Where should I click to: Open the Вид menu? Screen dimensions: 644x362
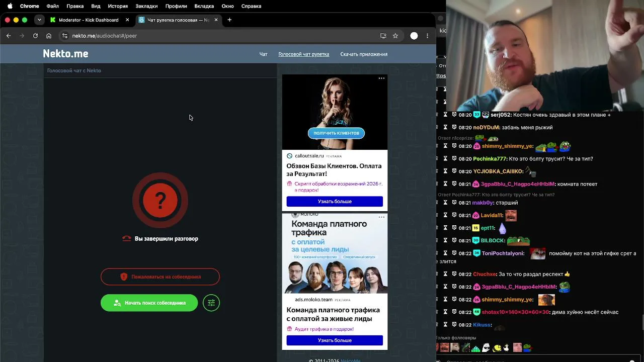click(x=96, y=6)
